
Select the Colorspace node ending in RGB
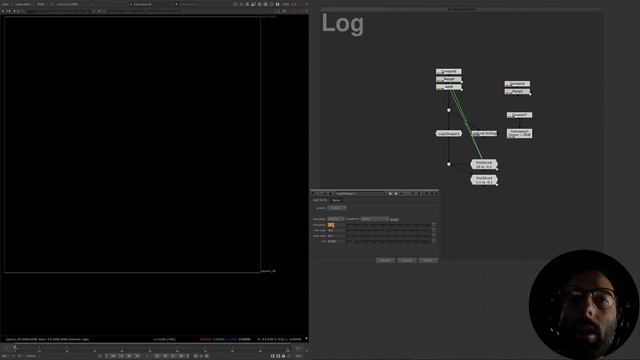[519, 133]
